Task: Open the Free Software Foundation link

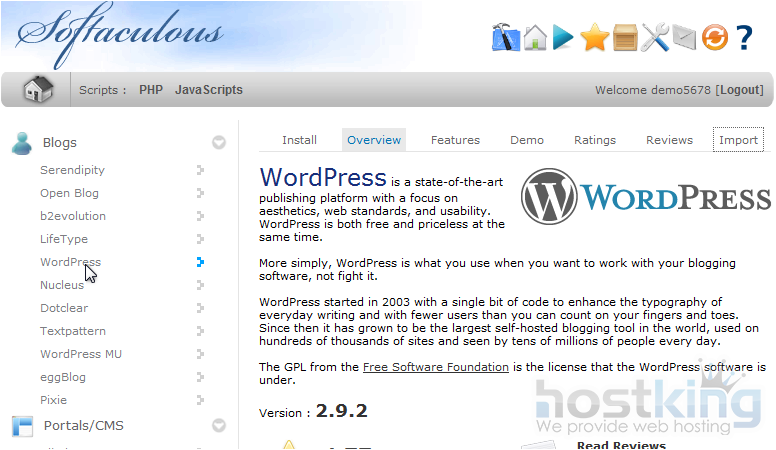Action: pyautogui.click(x=436, y=367)
